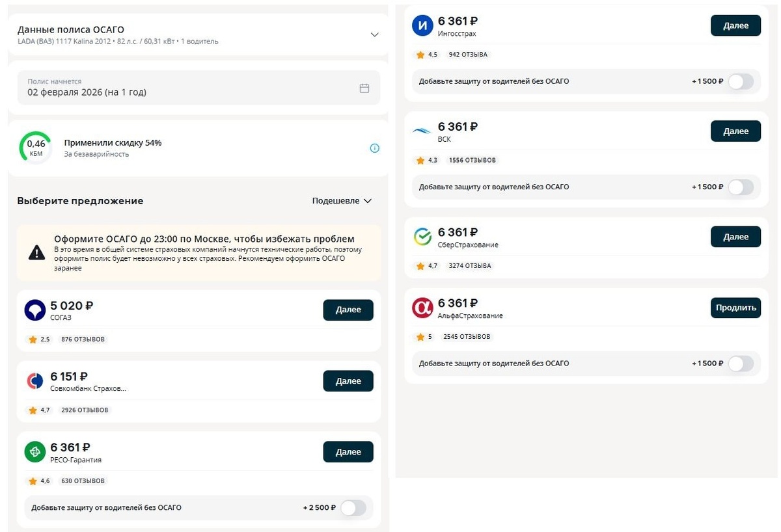Open the 630 ОТЗЫВОВ reviews label

pyautogui.click(x=83, y=481)
